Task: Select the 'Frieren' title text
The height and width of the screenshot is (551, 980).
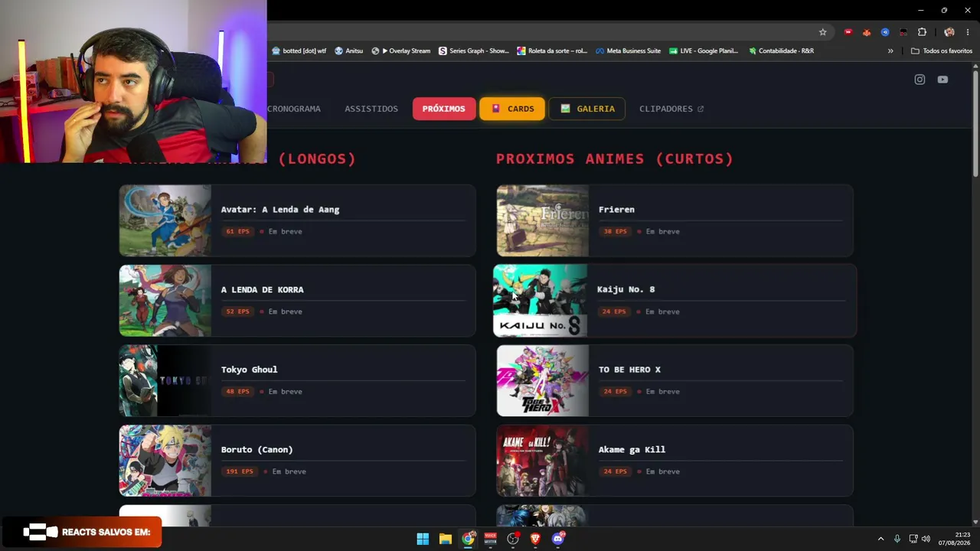Action: [x=616, y=210]
